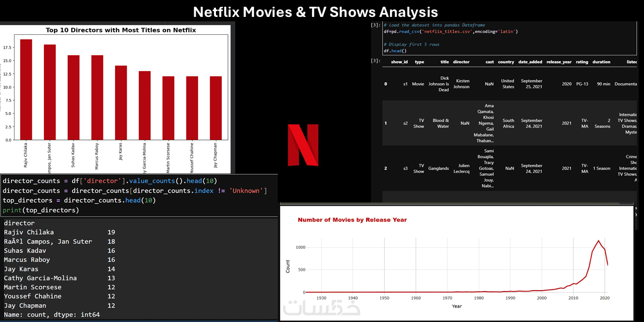Click the output row Rajiv Chilaka 19
The image size is (644, 322).
[59, 232]
